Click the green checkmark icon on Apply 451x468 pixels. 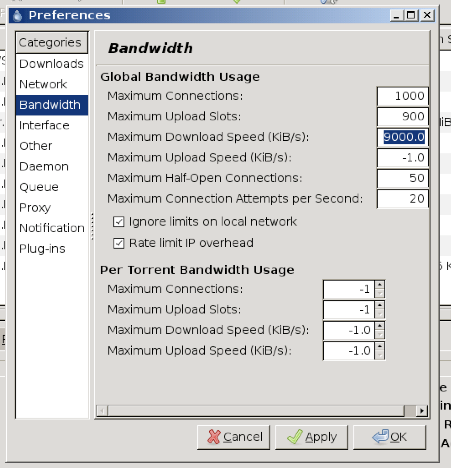click(x=295, y=437)
